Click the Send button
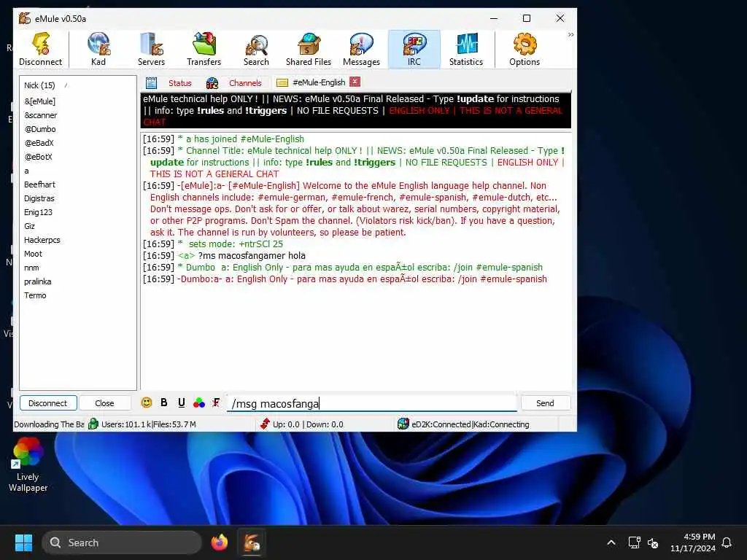The image size is (747, 560). click(x=545, y=403)
